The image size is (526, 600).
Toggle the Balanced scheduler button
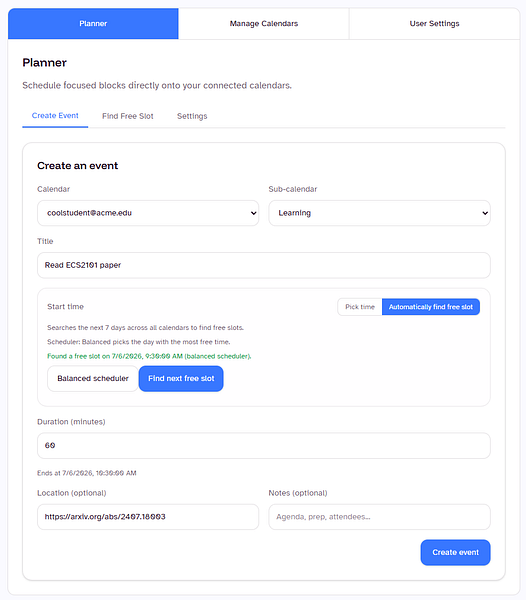tap(93, 378)
